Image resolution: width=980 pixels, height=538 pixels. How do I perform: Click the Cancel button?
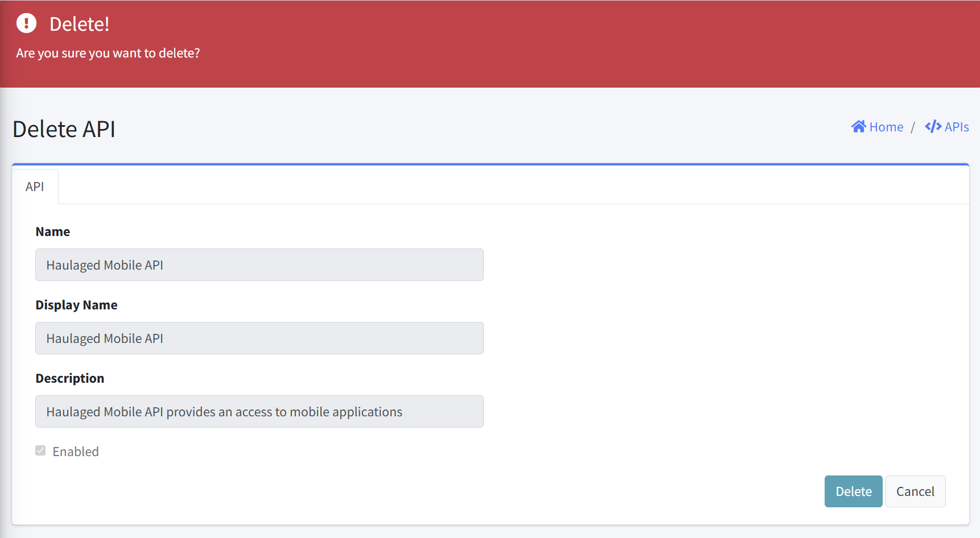[915, 491]
